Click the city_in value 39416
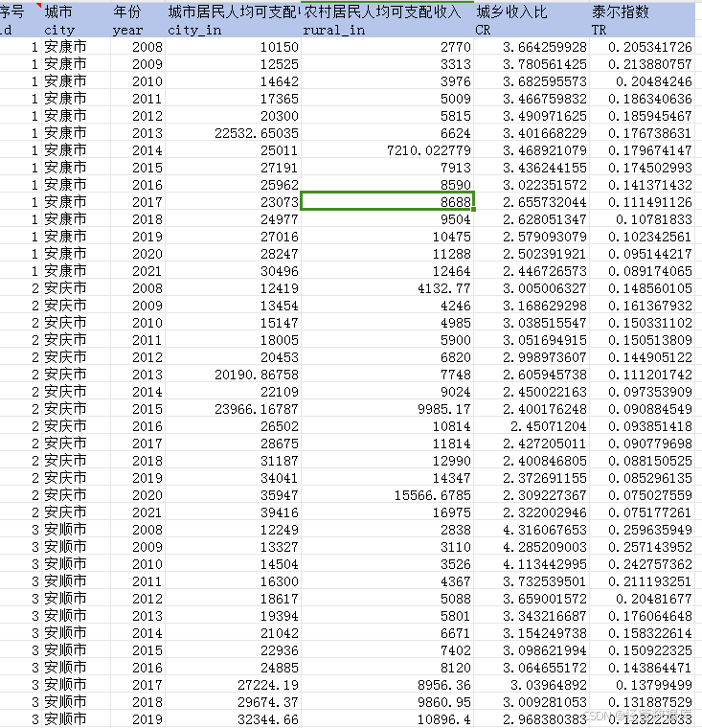The height and width of the screenshot is (728, 702). point(279,512)
